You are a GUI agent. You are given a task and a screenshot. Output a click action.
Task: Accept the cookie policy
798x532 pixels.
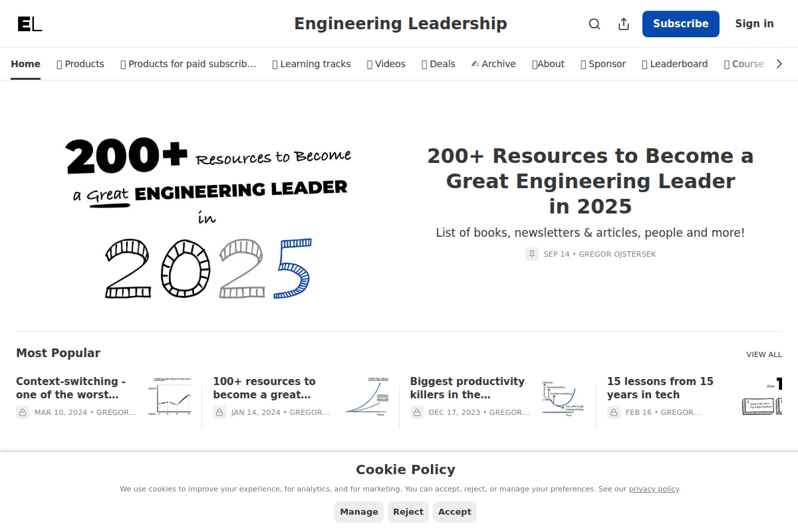[455, 511]
